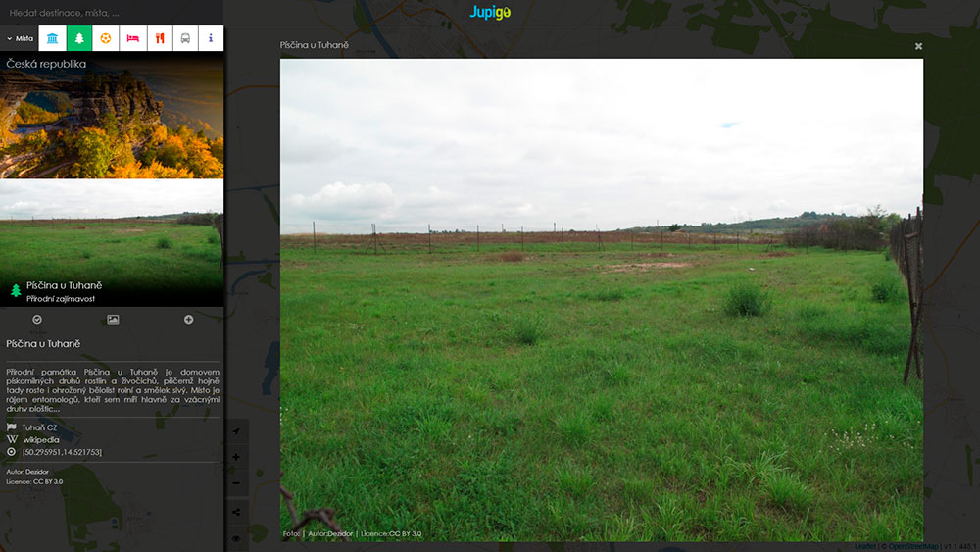The image size is (980, 552).
Task: Select the information 'i' category icon
Action: click(x=211, y=38)
